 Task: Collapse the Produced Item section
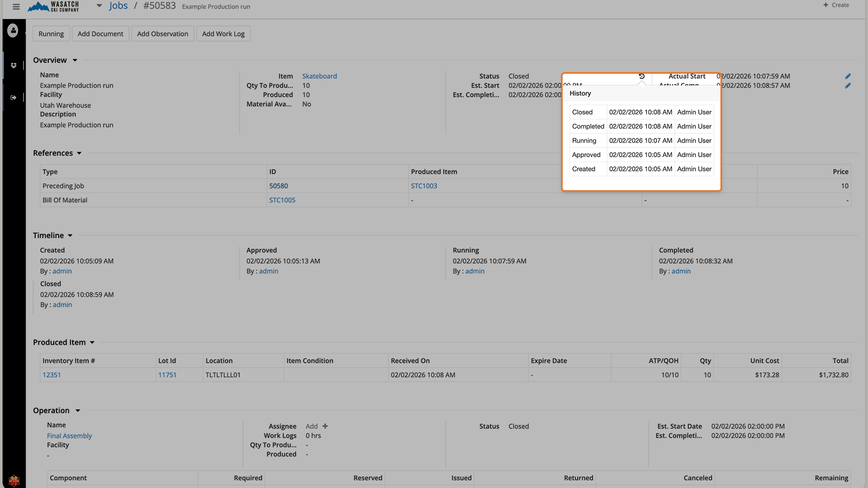(x=93, y=342)
